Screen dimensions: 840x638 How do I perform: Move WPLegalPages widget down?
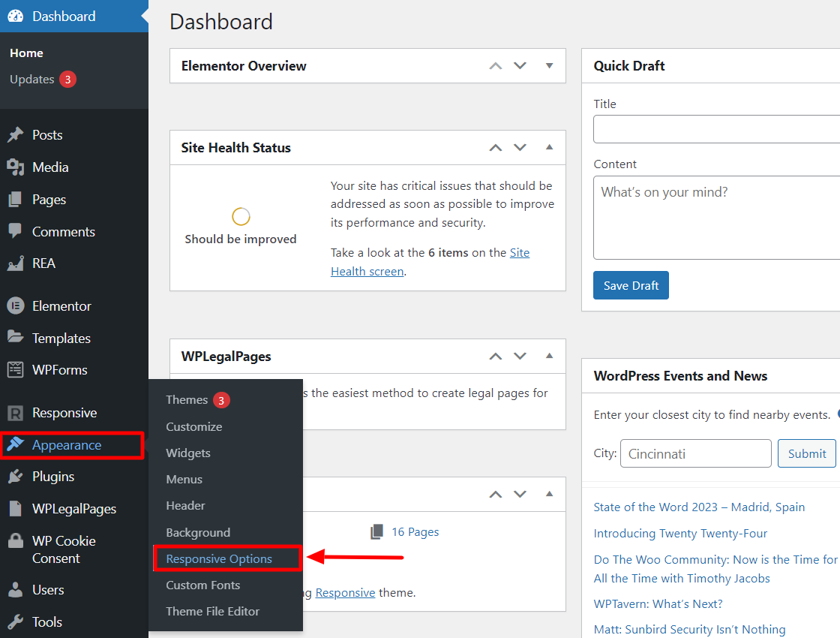coord(520,356)
